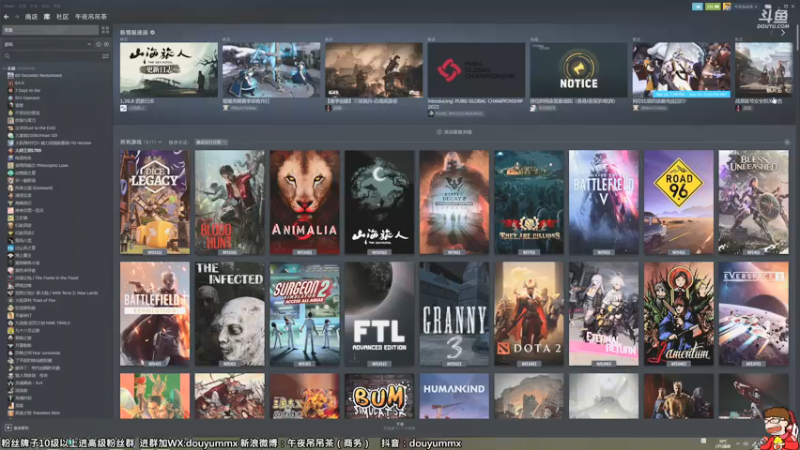Image resolution: width=800 pixels, height=450 pixels.
Task: Open the 山海旅人 update news card
Action: (x=169, y=70)
